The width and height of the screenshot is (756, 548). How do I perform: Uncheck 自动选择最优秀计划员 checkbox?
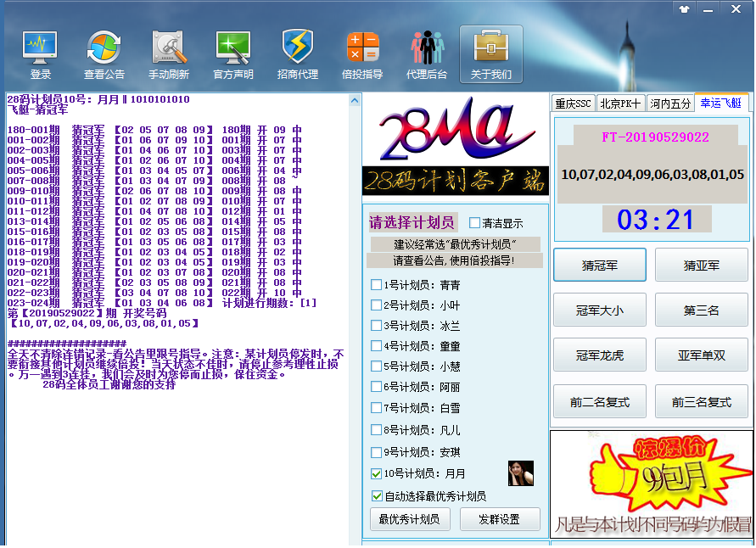pos(377,496)
